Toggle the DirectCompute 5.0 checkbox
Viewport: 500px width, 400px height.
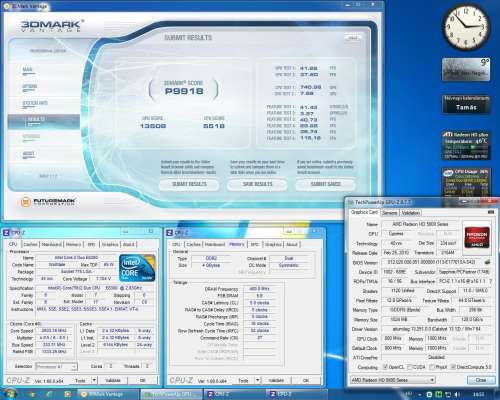pos(453,367)
